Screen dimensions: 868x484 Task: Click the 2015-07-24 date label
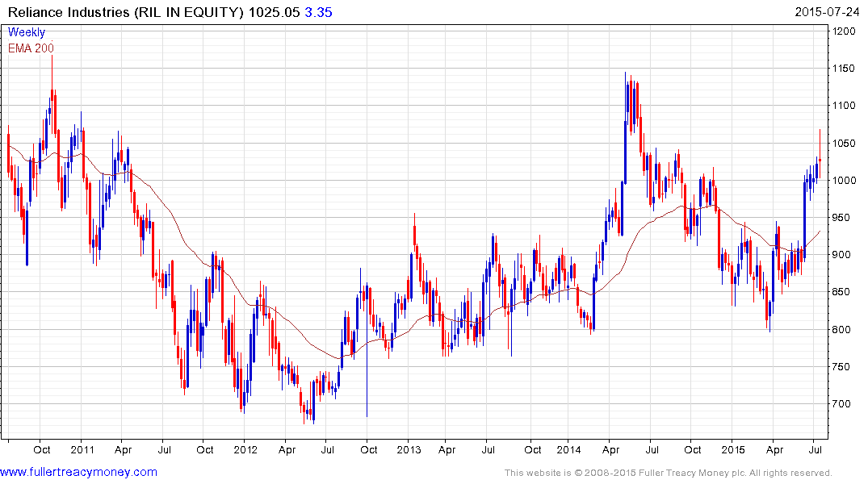(827, 11)
